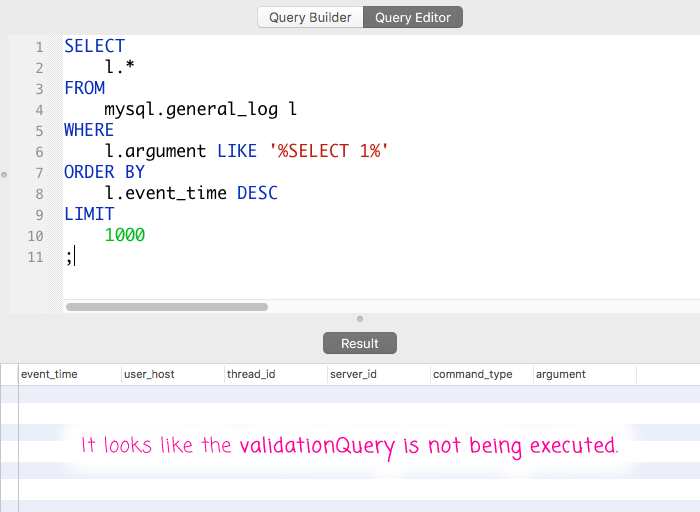Sort by server_id column header
This screenshot has height=512, width=700.
[x=379, y=375]
